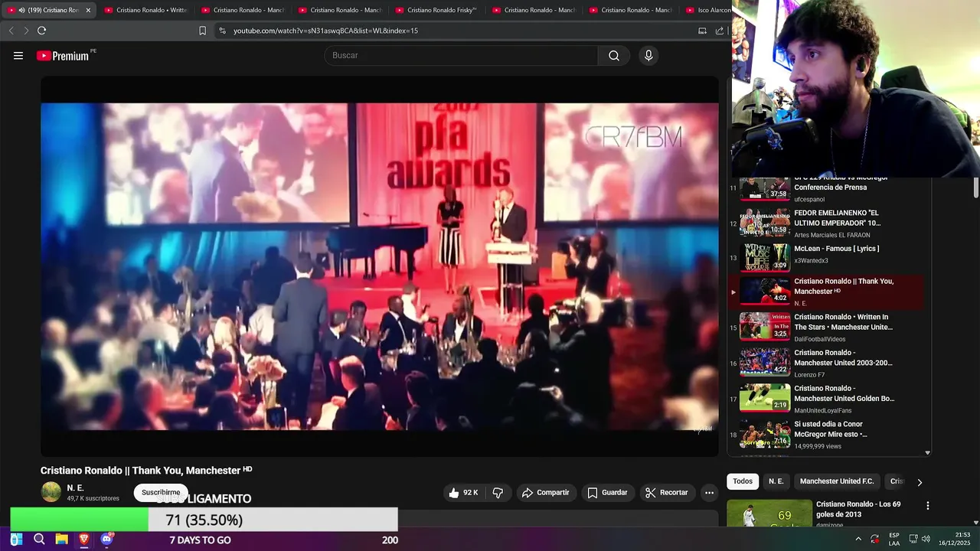
Task: Click the install app icon in address bar
Action: (x=702, y=31)
